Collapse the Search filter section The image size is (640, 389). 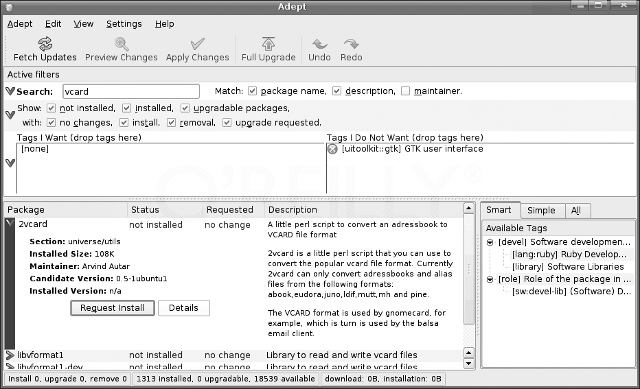click(x=10, y=91)
